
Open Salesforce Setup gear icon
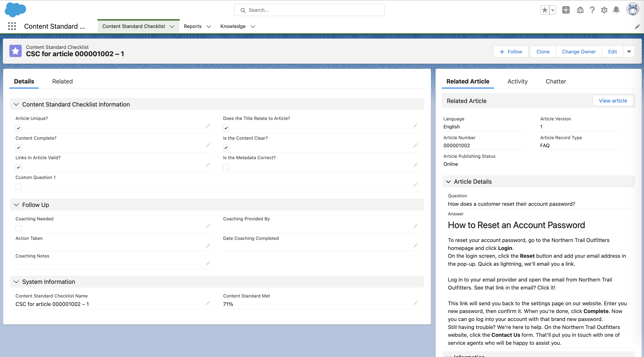604,10
